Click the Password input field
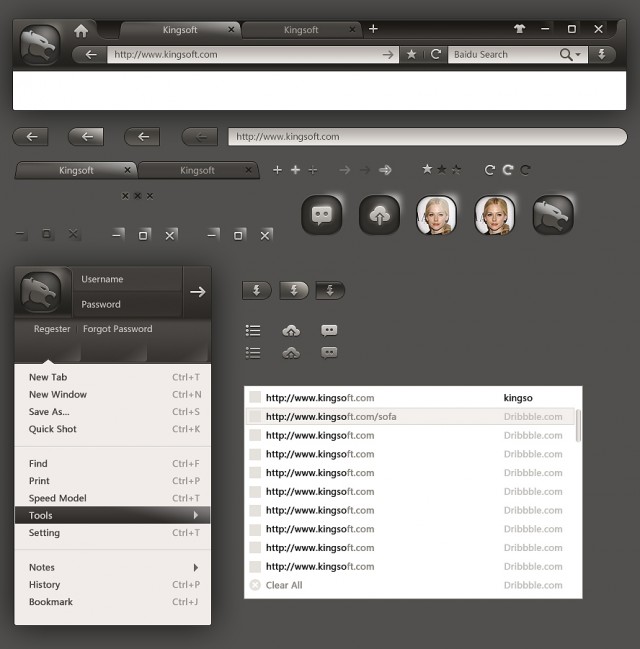The image size is (640, 649). tap(128, 305)
